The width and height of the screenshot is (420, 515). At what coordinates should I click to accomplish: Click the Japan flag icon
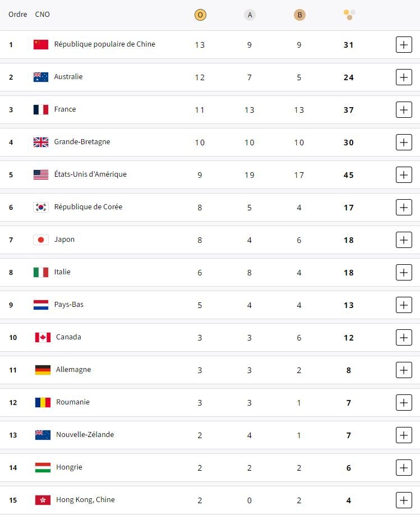click(41, 240)
